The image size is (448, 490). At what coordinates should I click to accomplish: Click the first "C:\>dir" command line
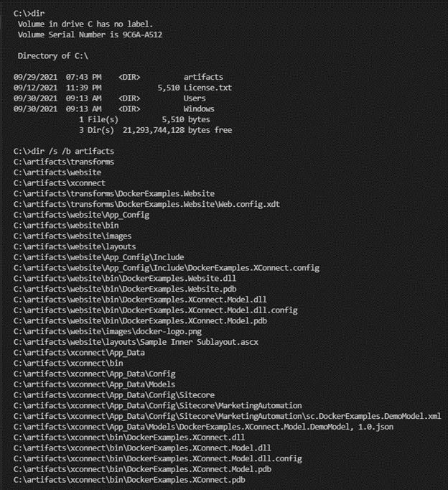click(29, 14)
